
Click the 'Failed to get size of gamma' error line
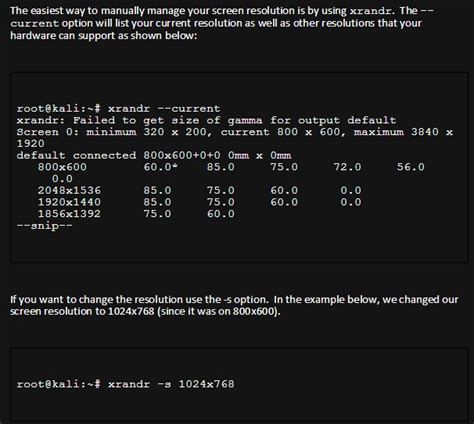point(206,120)
